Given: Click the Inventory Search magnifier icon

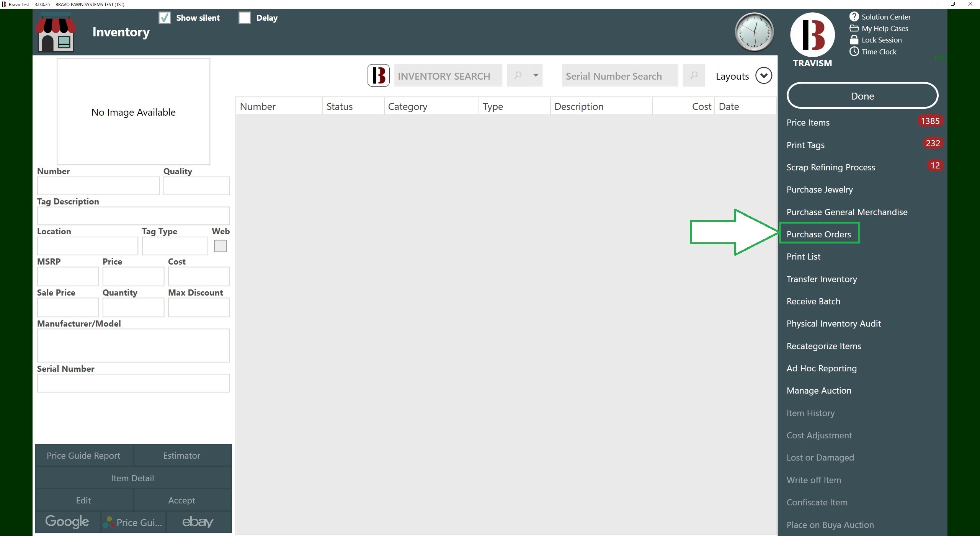Looking at the screenshot, I should 518,75.
